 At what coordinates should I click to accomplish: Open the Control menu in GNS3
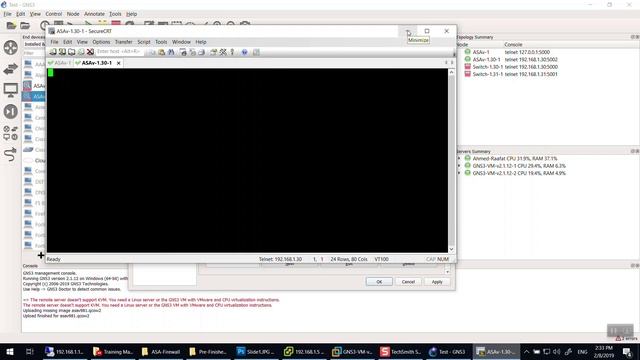(x=53, y=14)
